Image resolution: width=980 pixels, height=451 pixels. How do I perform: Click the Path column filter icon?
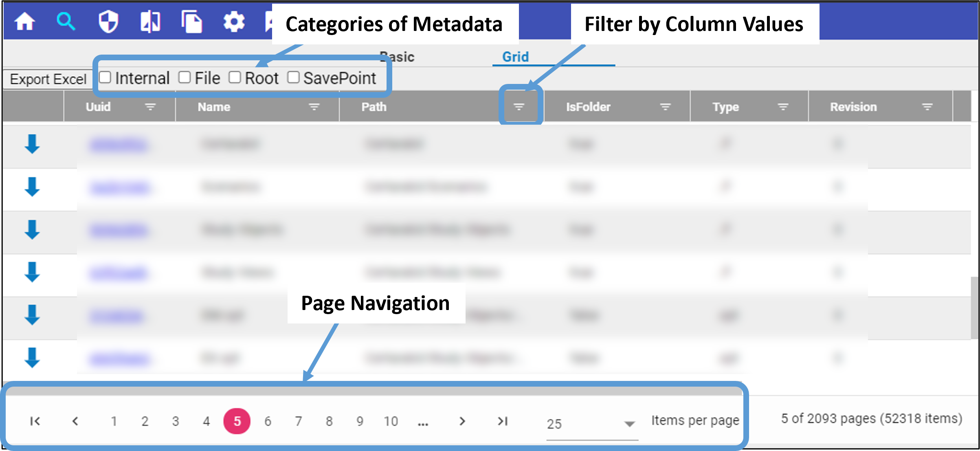pos(519,107)
